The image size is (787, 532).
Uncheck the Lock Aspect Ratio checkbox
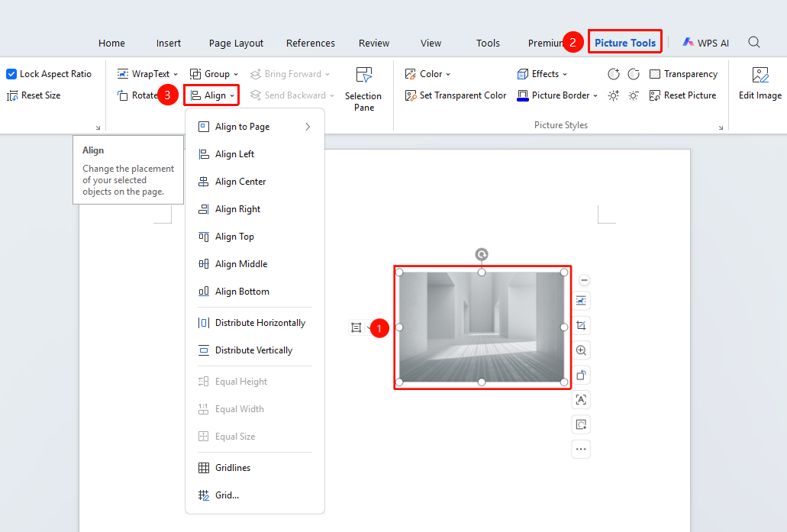coord(11,74)
